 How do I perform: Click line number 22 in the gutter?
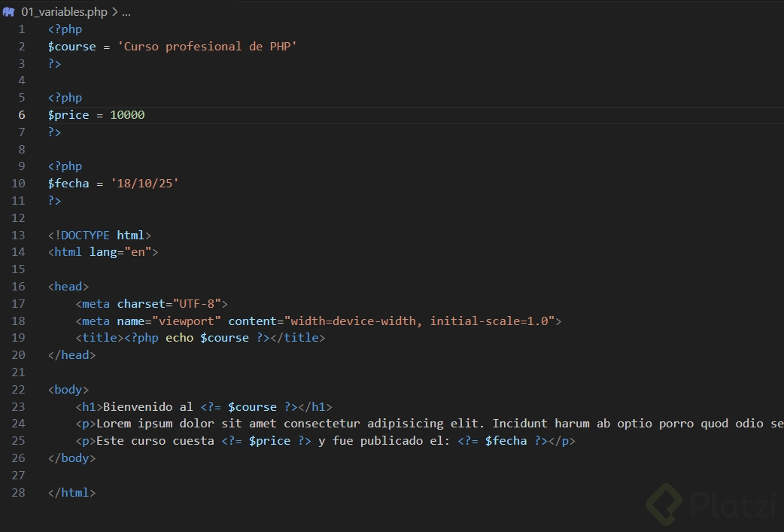click(19, 390)
